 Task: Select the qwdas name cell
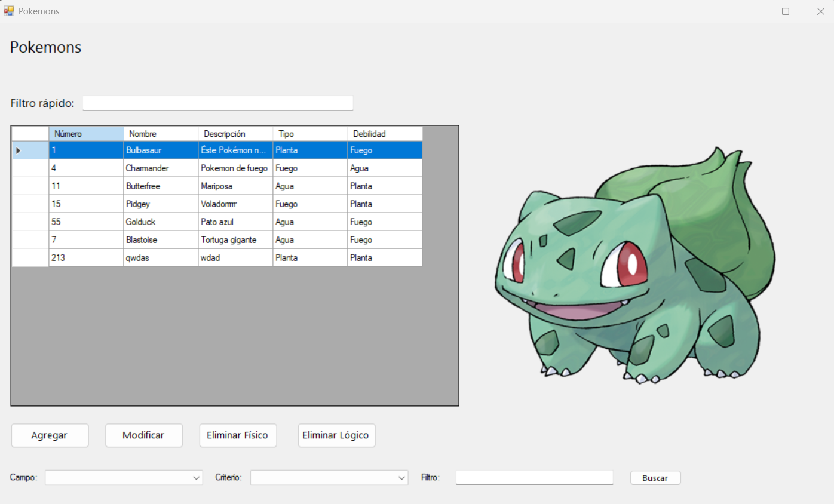coord(161,258)
